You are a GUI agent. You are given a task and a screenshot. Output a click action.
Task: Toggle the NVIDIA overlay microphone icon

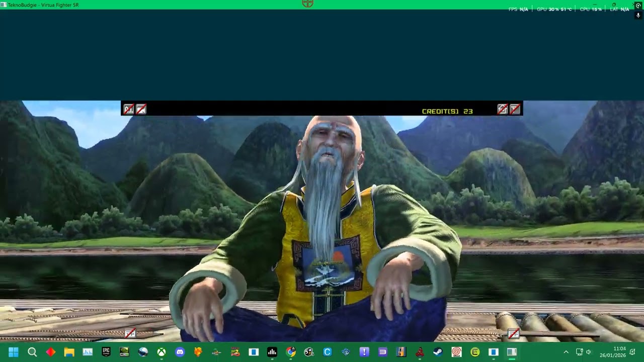point(638,15)
